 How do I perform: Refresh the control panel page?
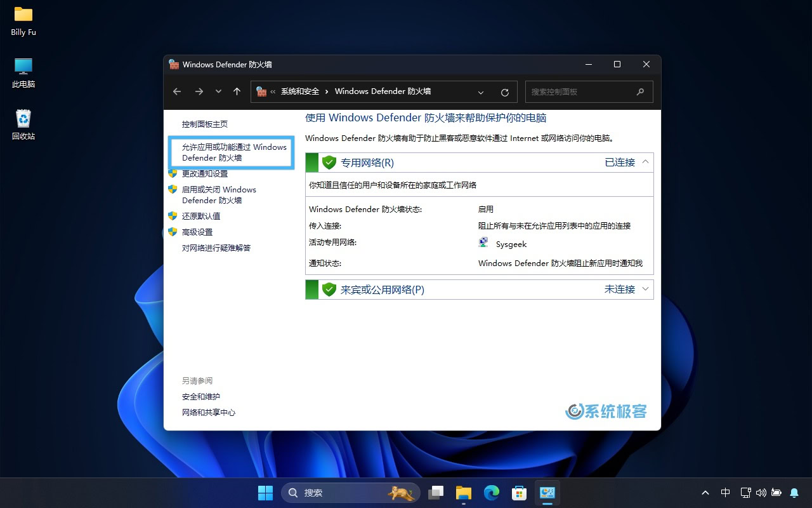[505, 92]
